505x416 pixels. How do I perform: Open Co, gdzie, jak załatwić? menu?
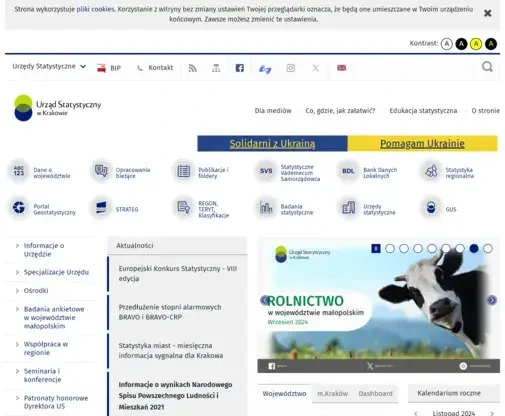click(340, 111)
